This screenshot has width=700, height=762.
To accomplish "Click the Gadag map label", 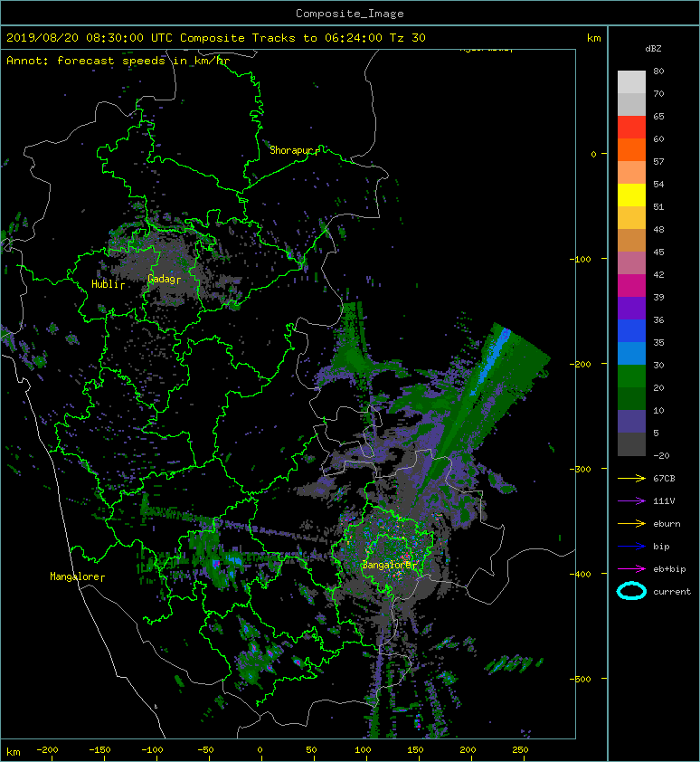I will click(161, 279).
